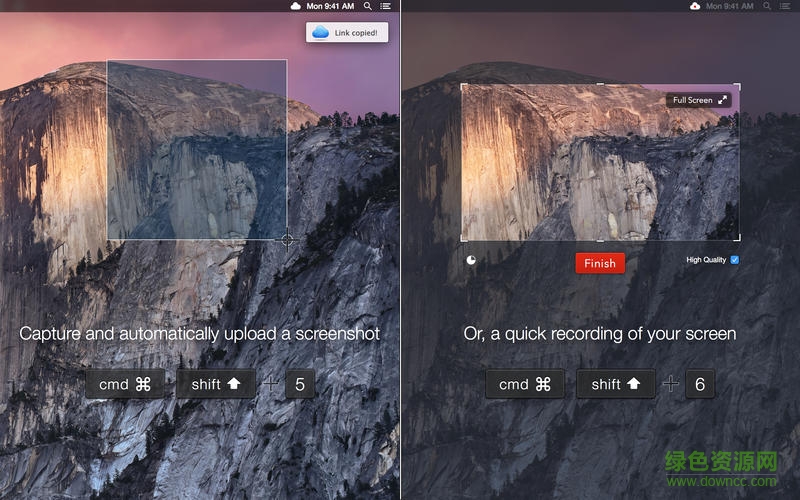Click the High Quality label text

[706, 260]
